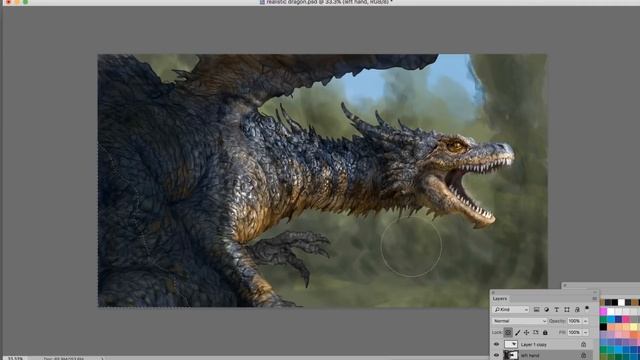Click the Layer 1 copy layer name
Viewport: 640px width, 360px height.
[x=533, y=345]
